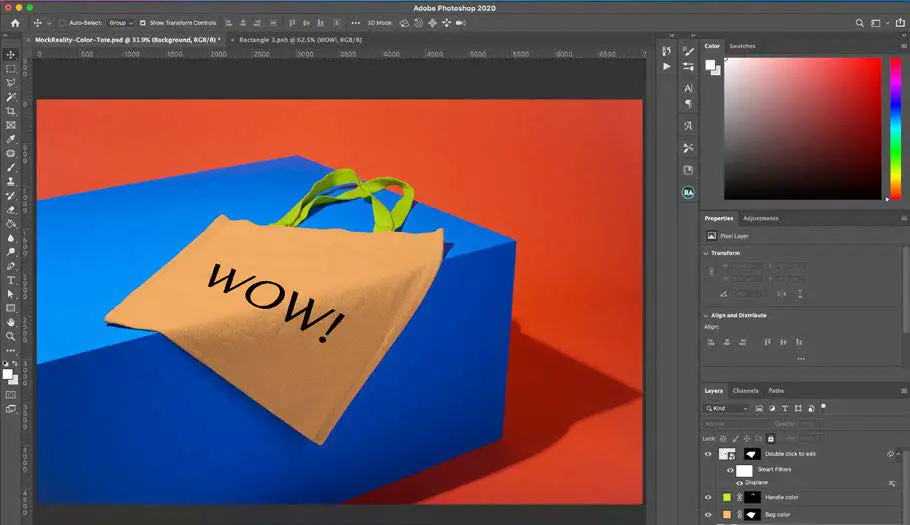Image resolution: width=910 pixels, height=525 pixels.
Task: Select the Move tool in left toolbar
Action: click(x=10, y=55)
